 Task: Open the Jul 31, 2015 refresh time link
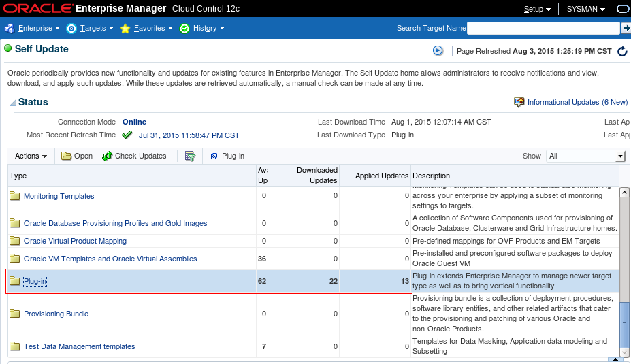pos(189,135)
